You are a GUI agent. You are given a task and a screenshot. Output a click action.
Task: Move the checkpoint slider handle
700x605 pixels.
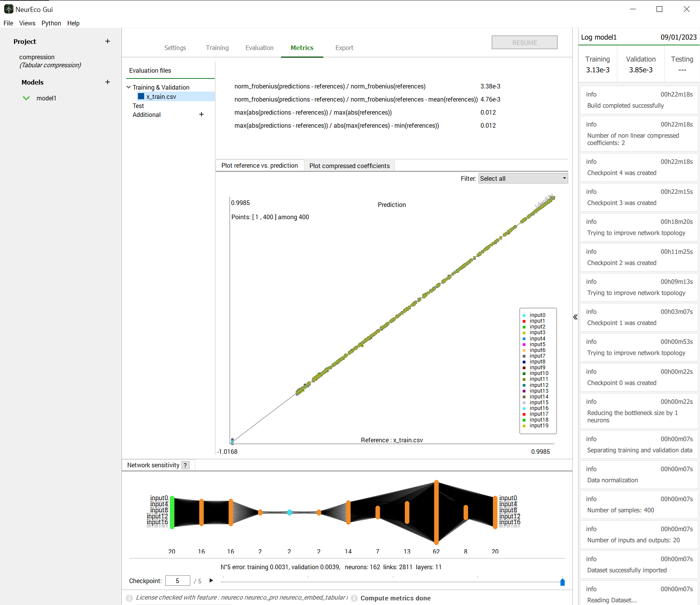click(x=562, y=582)
